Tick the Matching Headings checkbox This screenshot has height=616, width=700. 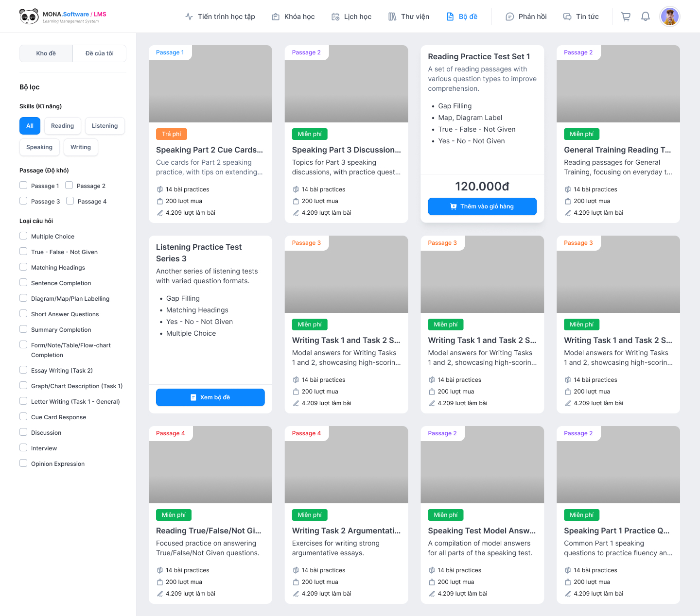(23, 267)
